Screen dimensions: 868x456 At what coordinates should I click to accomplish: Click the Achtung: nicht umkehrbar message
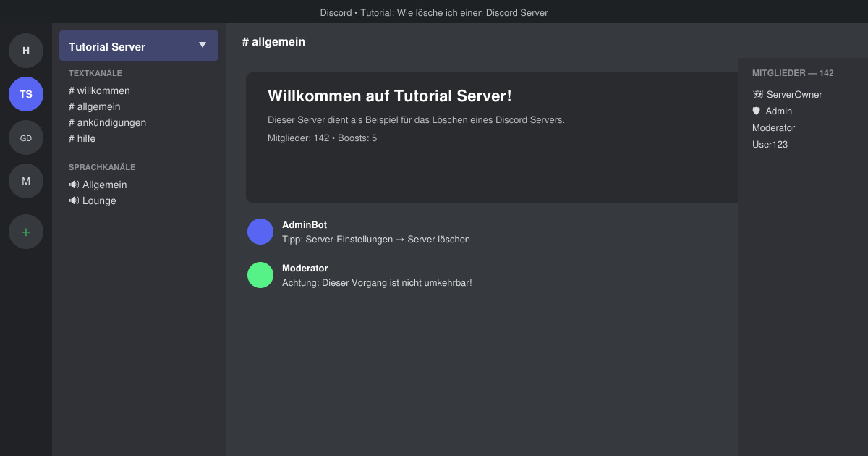pyautogui.click(x=377, y=282)
